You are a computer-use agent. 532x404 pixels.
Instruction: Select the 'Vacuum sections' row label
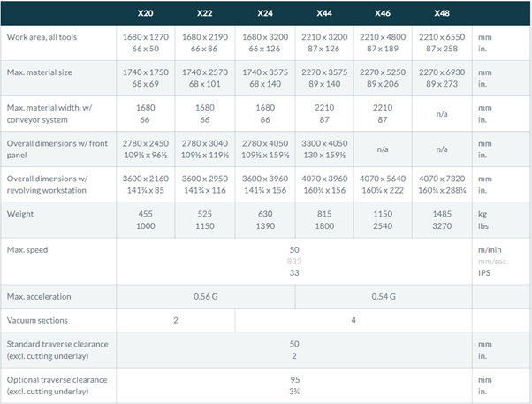pos(37,321)
